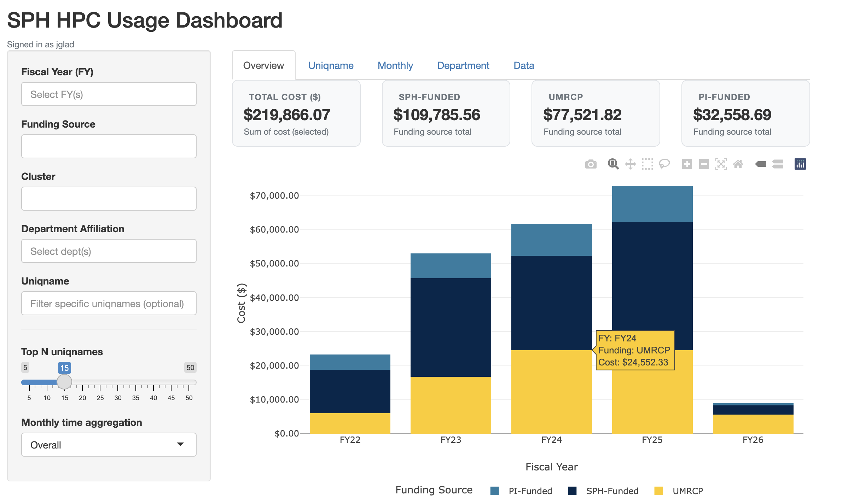Enable Box Select mode on the chart

coord(647,164)
